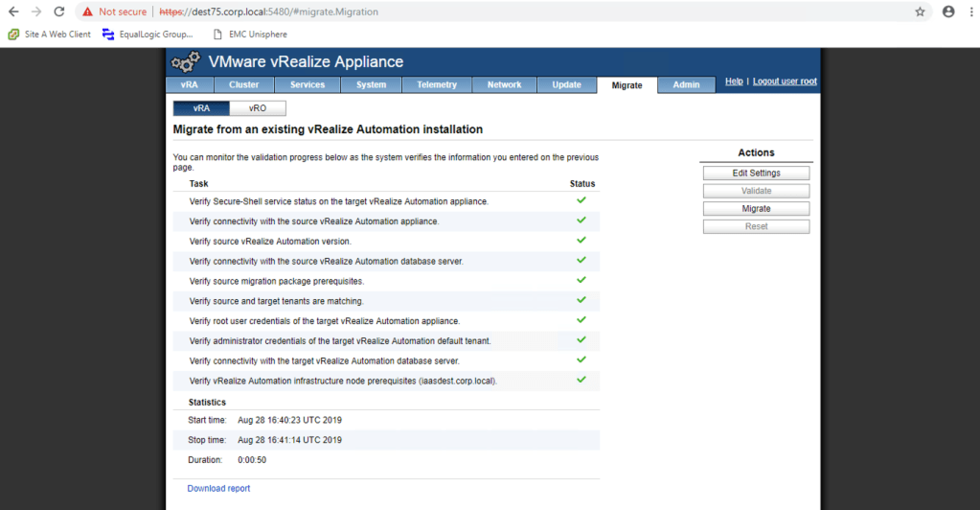Bookmark this page with star icon

tap(920, 12)
